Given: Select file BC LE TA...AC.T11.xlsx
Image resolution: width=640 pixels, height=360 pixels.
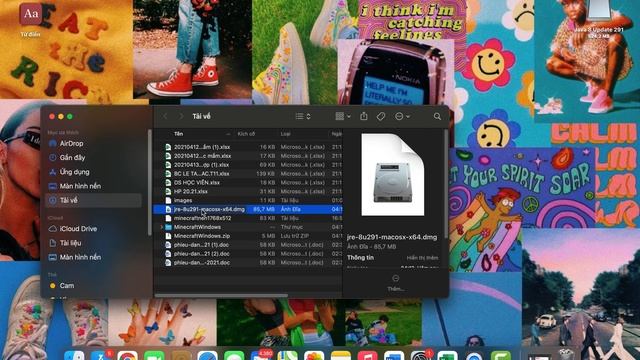Looking at the screenshot, I should (201, 173).
